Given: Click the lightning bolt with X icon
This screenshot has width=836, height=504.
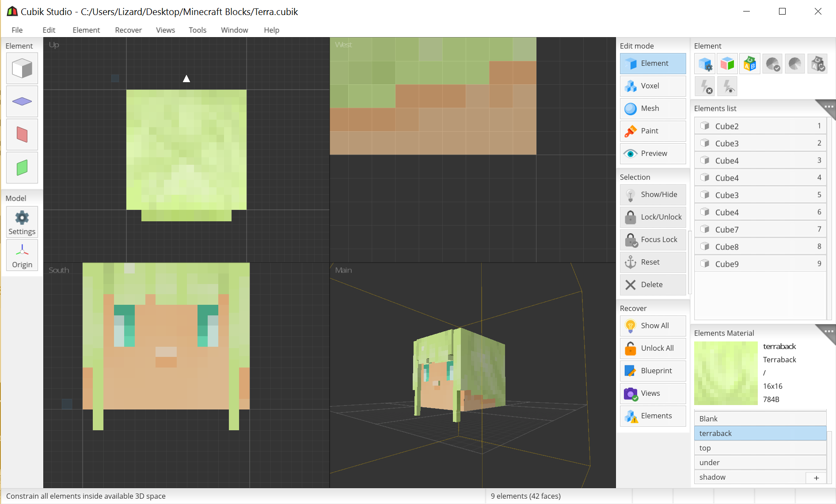Looking at the screenshot, I should tap(705, 86).
